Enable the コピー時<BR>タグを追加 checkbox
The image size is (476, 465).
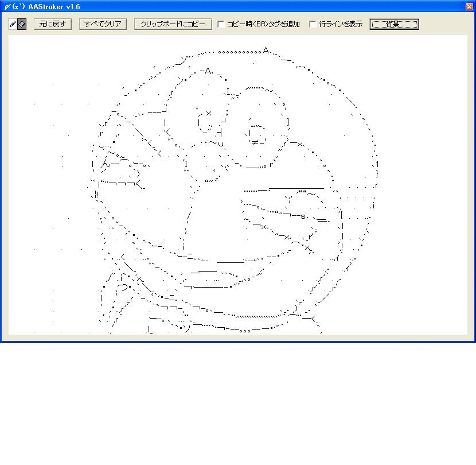coord(221,24)
